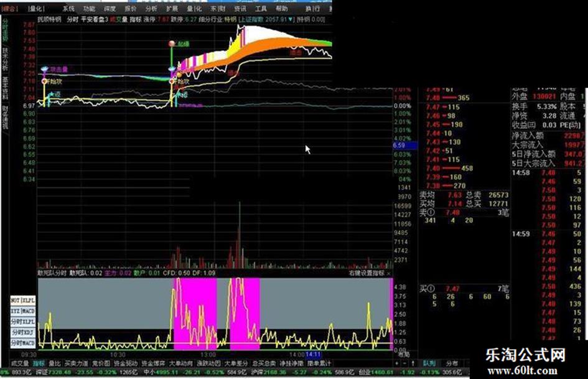
Task: Click the 起爆 ball marker
Action: coord(172,44)
